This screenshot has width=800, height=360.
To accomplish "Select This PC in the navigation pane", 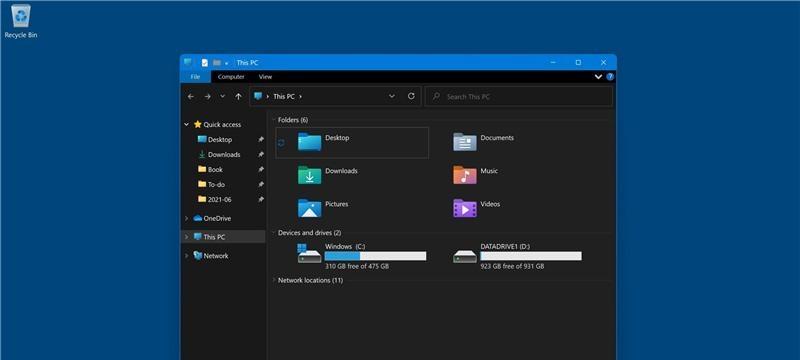I will pyautogui.click(x=214, y=237).
